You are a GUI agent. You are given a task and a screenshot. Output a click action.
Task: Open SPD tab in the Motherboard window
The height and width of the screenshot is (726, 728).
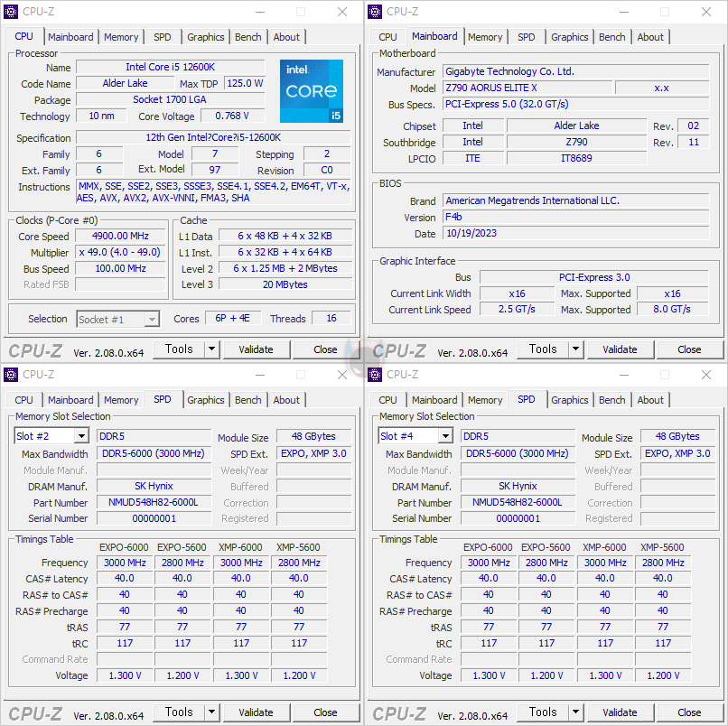coord(526,37)
